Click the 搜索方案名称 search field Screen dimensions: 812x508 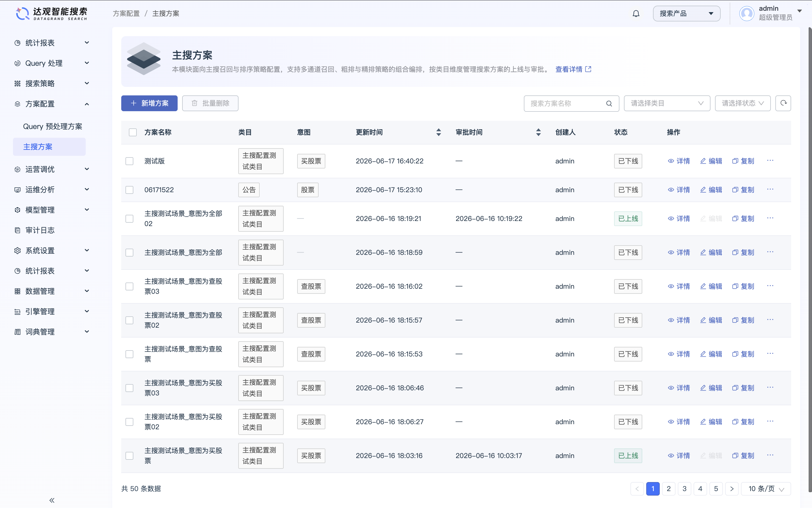[572, 104]
